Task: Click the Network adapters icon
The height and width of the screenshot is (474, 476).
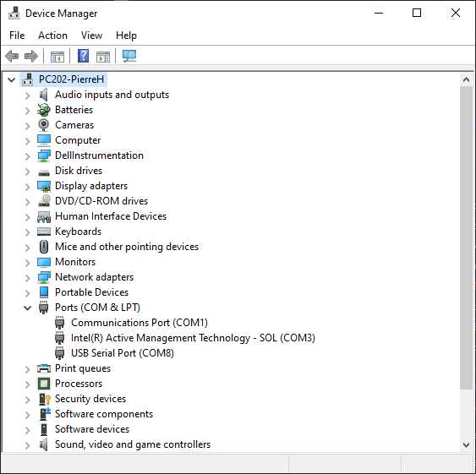Action: pyautogui.click(x=44, y=277)
